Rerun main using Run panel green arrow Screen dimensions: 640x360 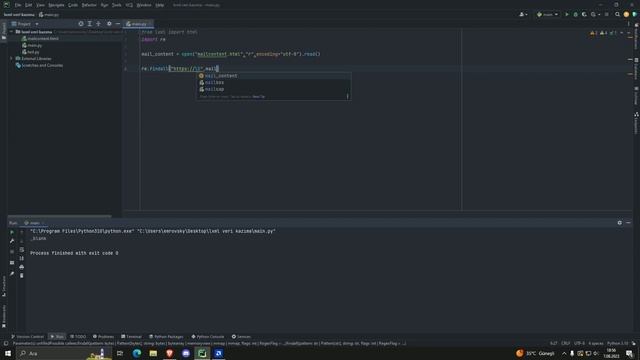tap(12, 232)
